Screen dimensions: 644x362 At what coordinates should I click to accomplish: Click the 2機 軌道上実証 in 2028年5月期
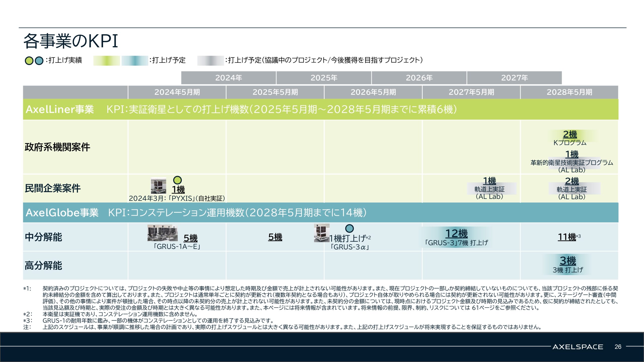point(572,188)
